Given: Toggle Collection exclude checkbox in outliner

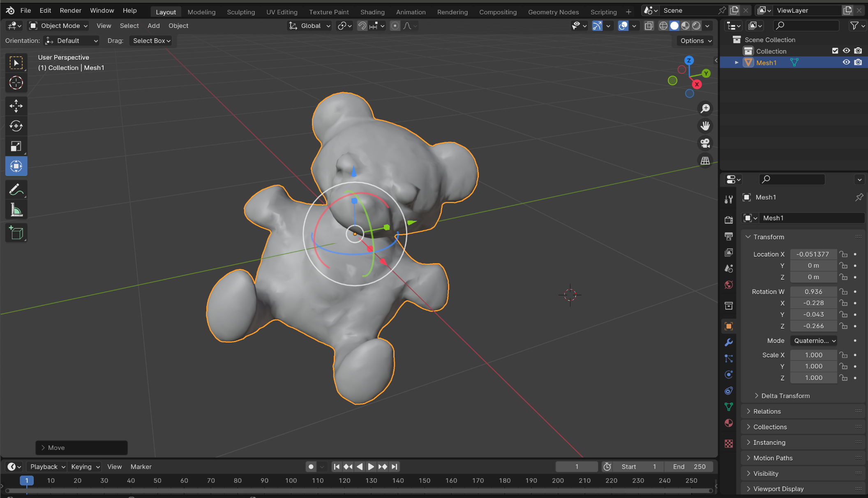Looking at the screenshot, I should point(835,51).
